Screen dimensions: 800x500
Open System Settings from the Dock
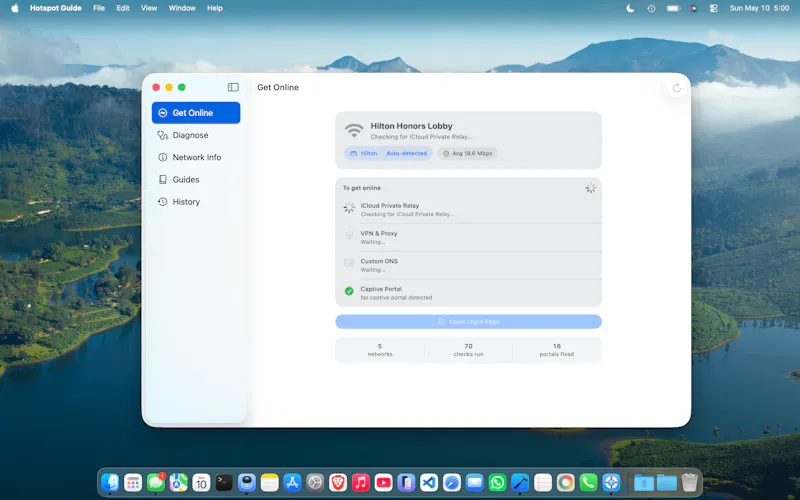click(x=315, y=482)
